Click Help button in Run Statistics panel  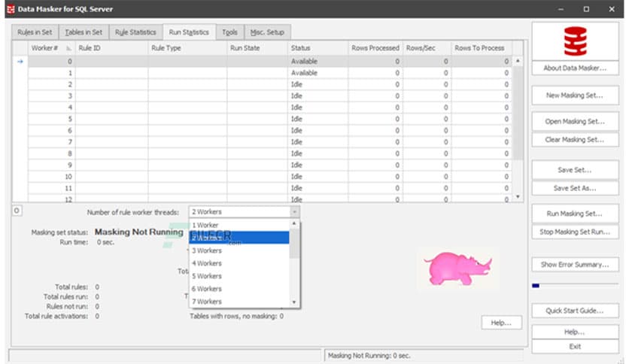click(x=501, y=323)
